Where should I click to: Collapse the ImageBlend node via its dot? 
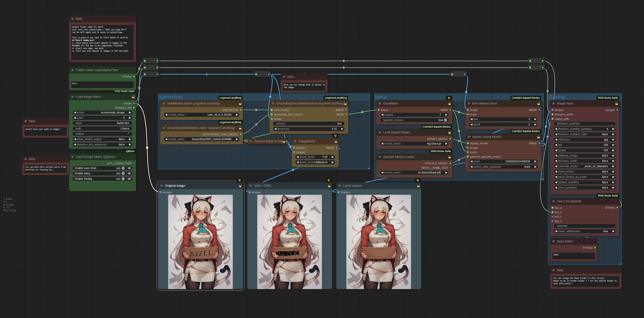[x=295, y=141]
